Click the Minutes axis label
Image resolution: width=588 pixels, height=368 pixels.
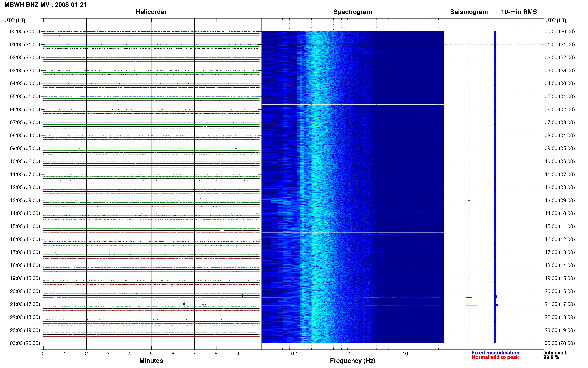pyautogui.click(x=151, y=361)
